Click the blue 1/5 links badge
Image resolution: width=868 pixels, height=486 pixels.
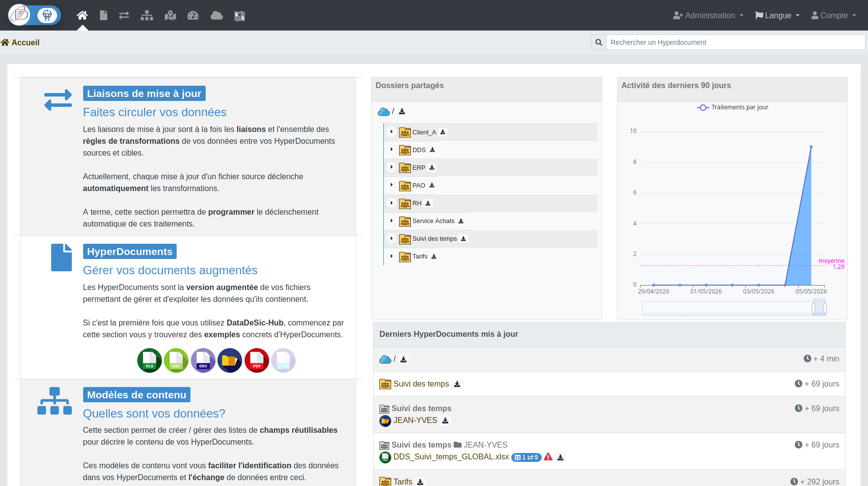pos(527,457)
